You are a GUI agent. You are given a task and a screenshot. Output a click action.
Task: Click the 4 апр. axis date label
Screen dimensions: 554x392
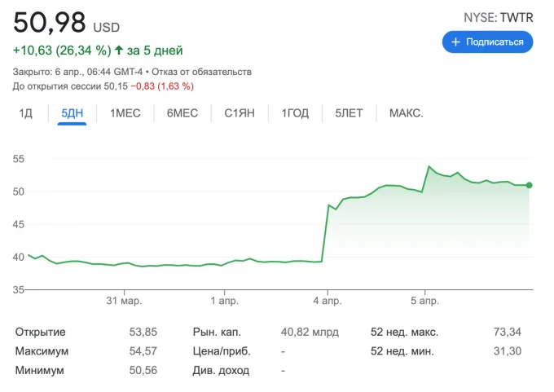pyautogui.click(x=328, y=301)
